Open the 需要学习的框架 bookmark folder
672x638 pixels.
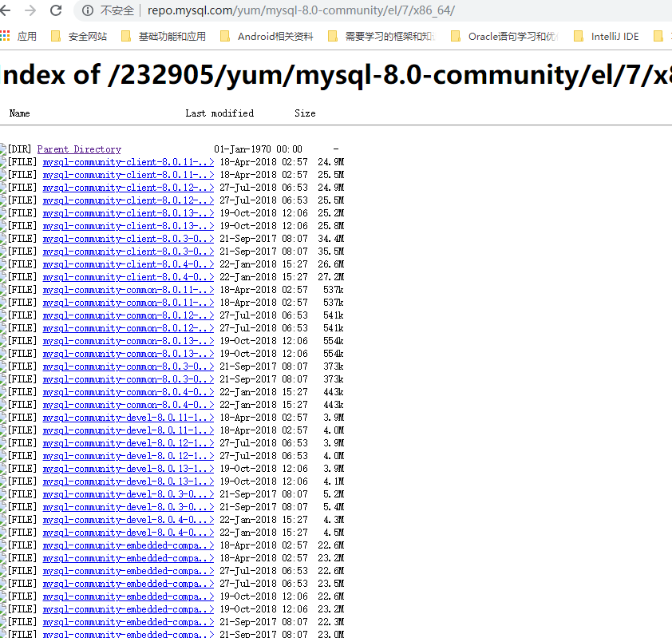click(x=381, y=37)
